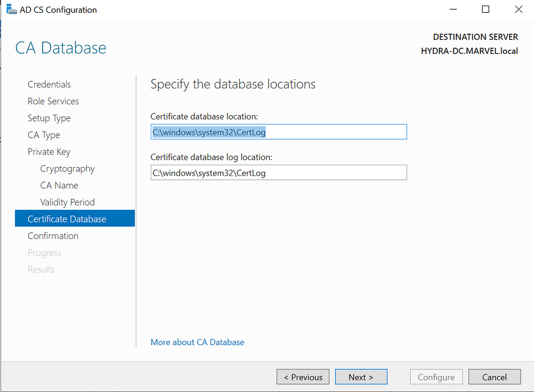Click the Next button
Screen dimensions: 534x392
[361, 377]
